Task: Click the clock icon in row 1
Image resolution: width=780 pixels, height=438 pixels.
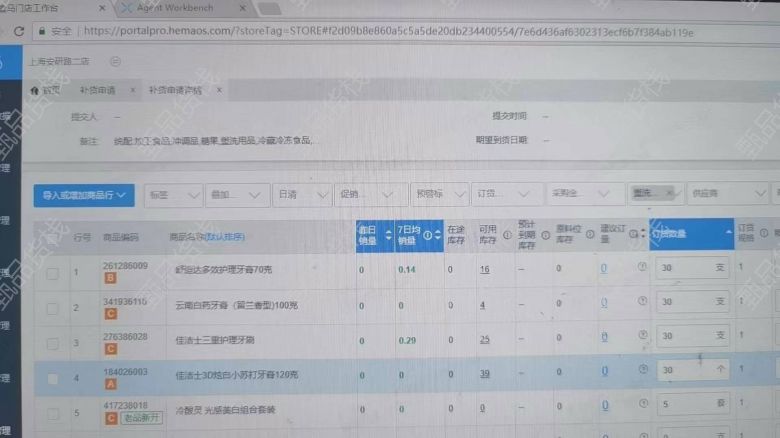Action: coord(642,267)
